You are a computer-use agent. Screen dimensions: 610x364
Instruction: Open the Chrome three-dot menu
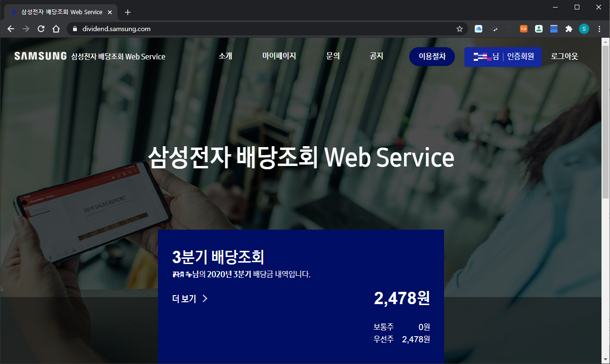tap(599, 29)
